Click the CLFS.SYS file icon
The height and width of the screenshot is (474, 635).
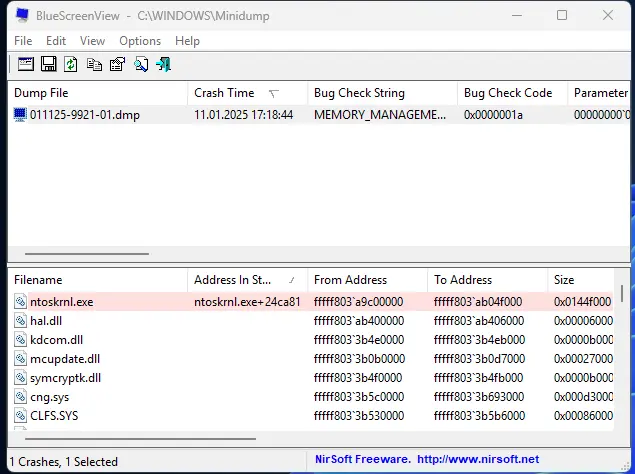pos(20,416)
